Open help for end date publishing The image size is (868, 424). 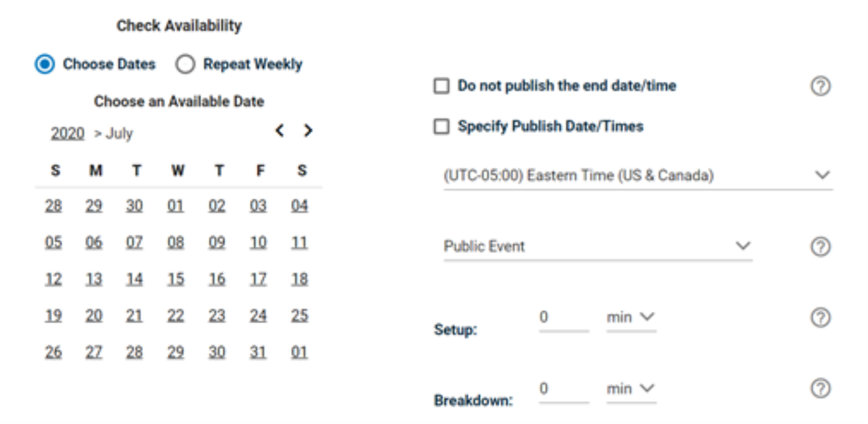coord(820,87)
